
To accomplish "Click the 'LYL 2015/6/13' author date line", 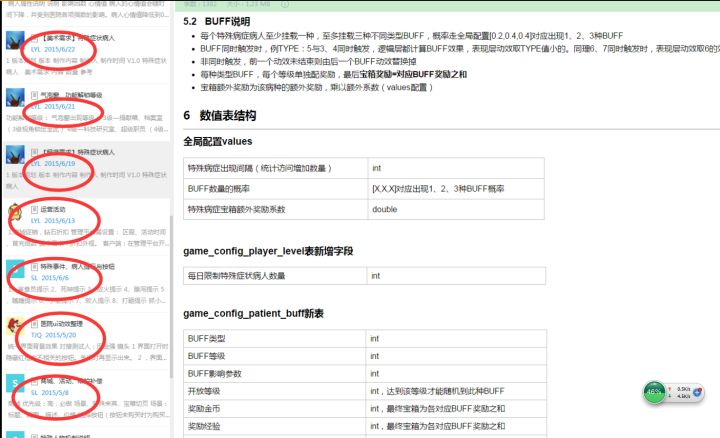I will (53, 221).
